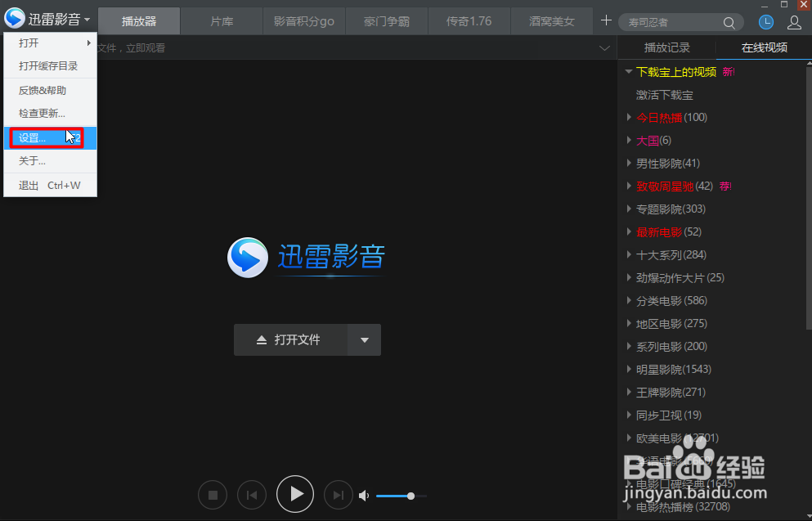This screenshot has height=521, width=812.
Task: Expand 劲爆动作大片 (25) category
Action: tap(629, 277)
